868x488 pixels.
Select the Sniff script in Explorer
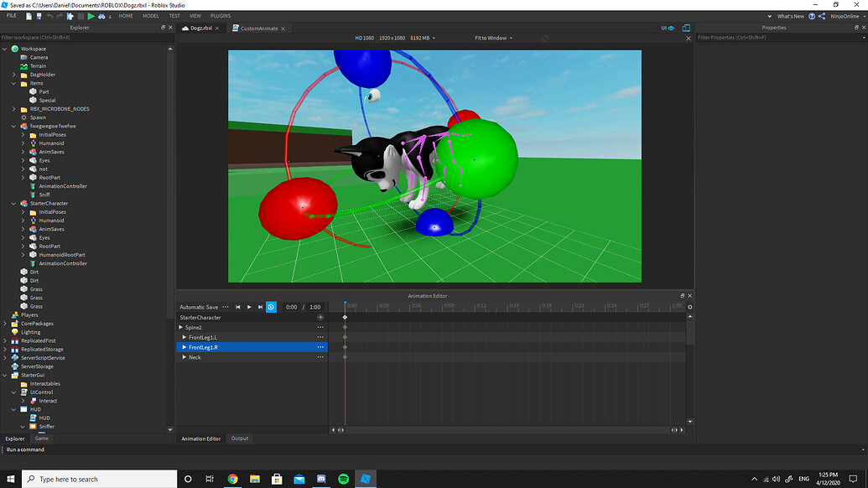coord(44,195)
